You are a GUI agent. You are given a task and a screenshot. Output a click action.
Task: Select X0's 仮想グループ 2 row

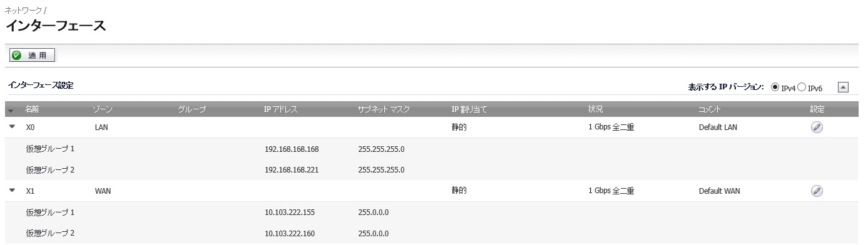click(x=433, y=169)
